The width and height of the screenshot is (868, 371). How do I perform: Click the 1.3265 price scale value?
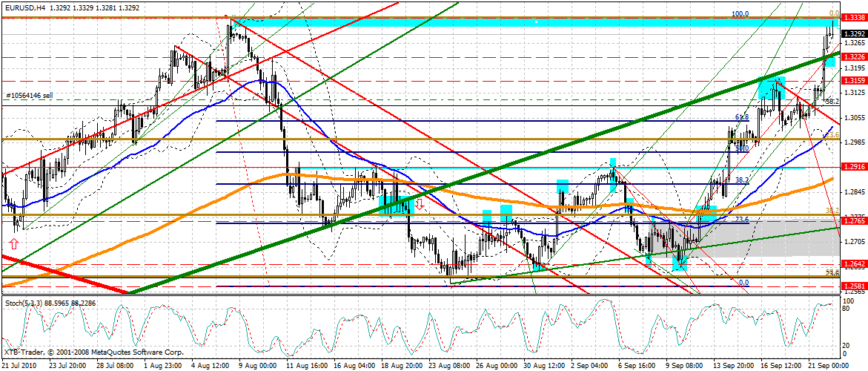coord(853,42)
